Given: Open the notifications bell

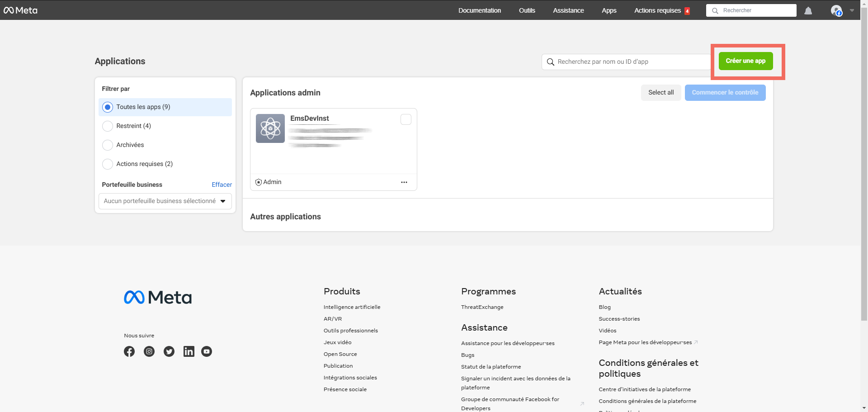Looking at the screenshot, I should point(808,10).
